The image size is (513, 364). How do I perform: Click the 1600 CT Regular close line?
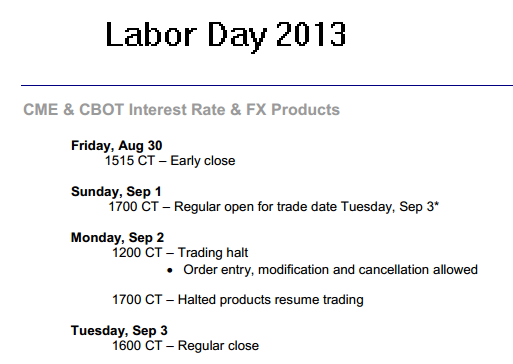coord(185,346)
